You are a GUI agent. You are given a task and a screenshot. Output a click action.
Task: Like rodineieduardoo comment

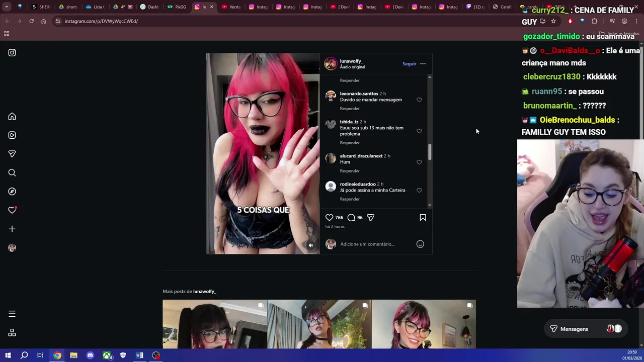419,191
